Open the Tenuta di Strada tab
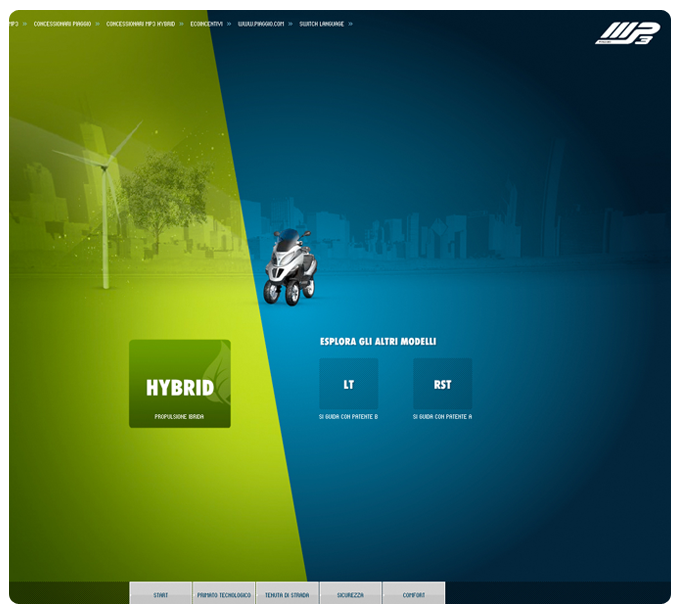The image size is (680, 615). [x=287, y=593]
